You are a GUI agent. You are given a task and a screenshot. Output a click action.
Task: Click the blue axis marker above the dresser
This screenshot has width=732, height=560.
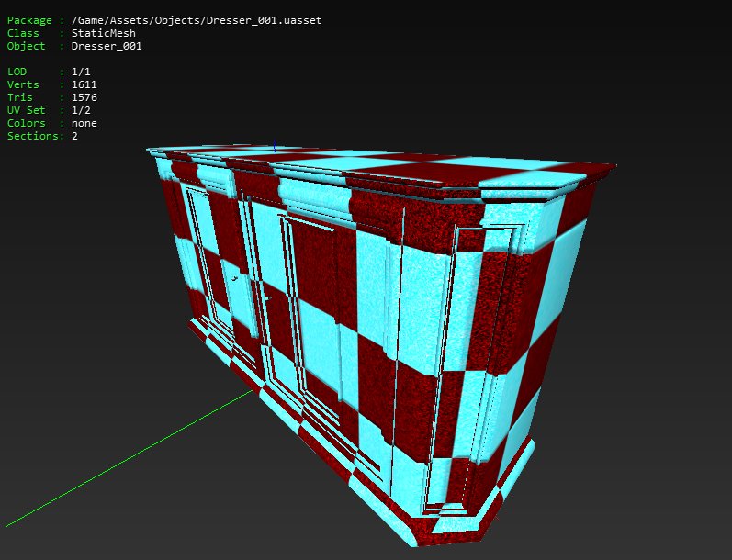tap(275, 146)
